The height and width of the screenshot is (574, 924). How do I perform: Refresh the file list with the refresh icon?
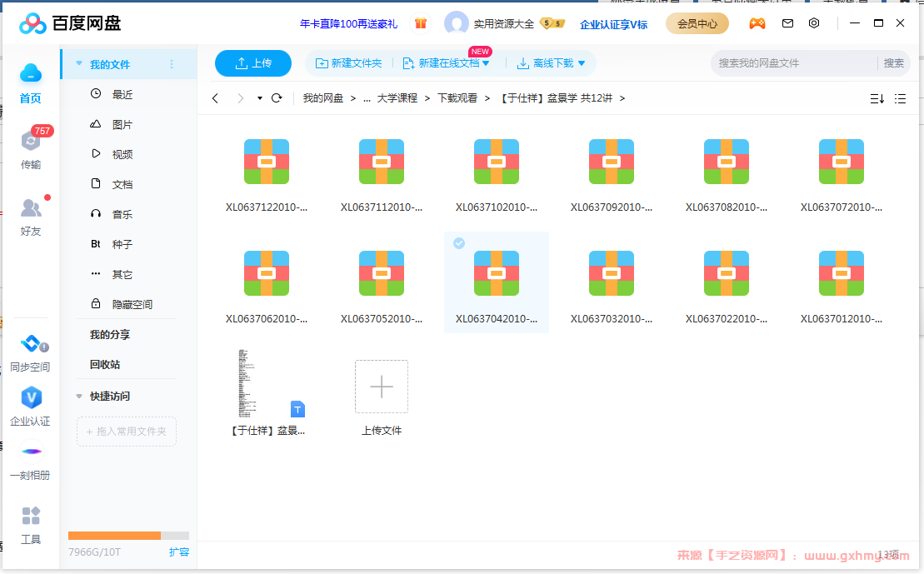click(277, 97)
